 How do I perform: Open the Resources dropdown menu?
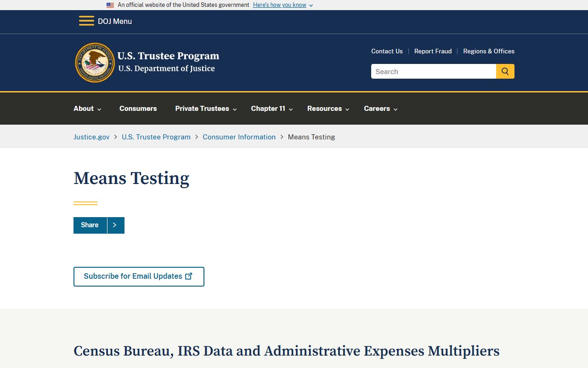(328, 109)
